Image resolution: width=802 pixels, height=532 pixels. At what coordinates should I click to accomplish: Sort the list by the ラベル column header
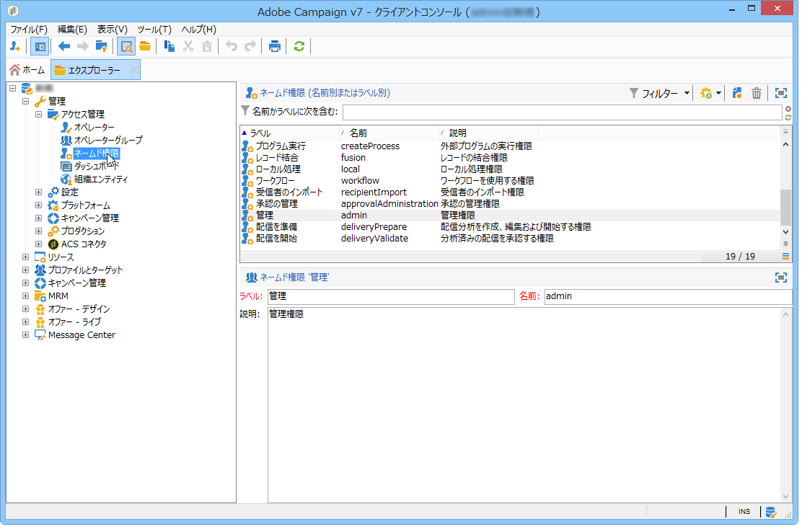(x=289, y=133)
